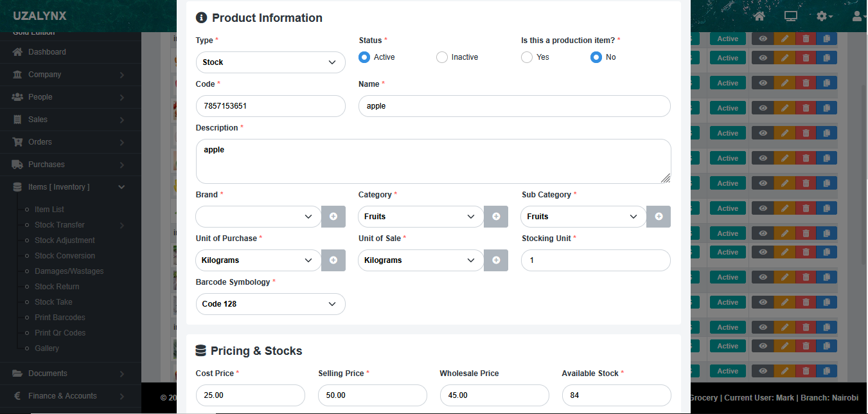
Task: Click the plus button beside Category dropdown
Action: (x=496, y=217)
